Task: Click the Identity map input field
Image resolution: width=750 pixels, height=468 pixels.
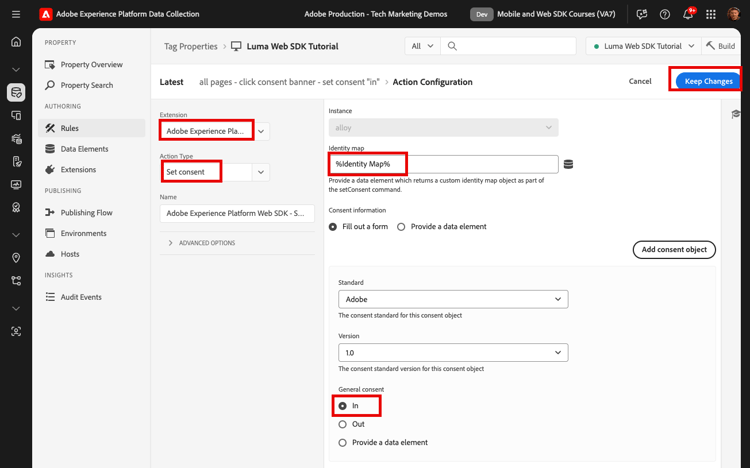Action: (x=443, y=164)
